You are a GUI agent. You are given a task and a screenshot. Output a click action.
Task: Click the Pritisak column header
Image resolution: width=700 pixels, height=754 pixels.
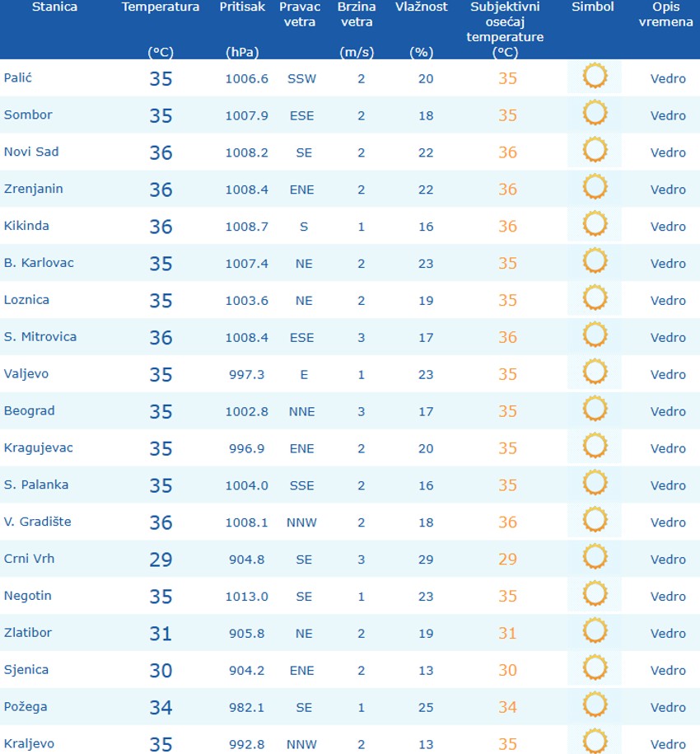click(x=242, y=7)
